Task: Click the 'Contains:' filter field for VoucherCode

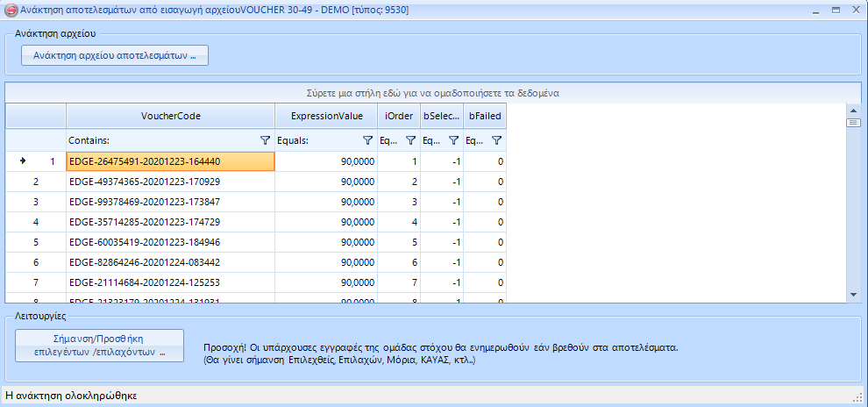Action: 160,140
